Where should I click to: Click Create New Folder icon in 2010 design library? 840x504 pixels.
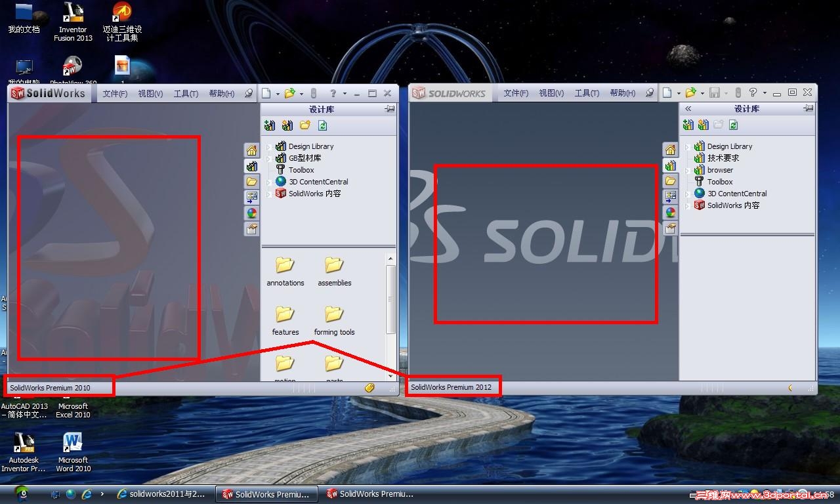point(304,125)
